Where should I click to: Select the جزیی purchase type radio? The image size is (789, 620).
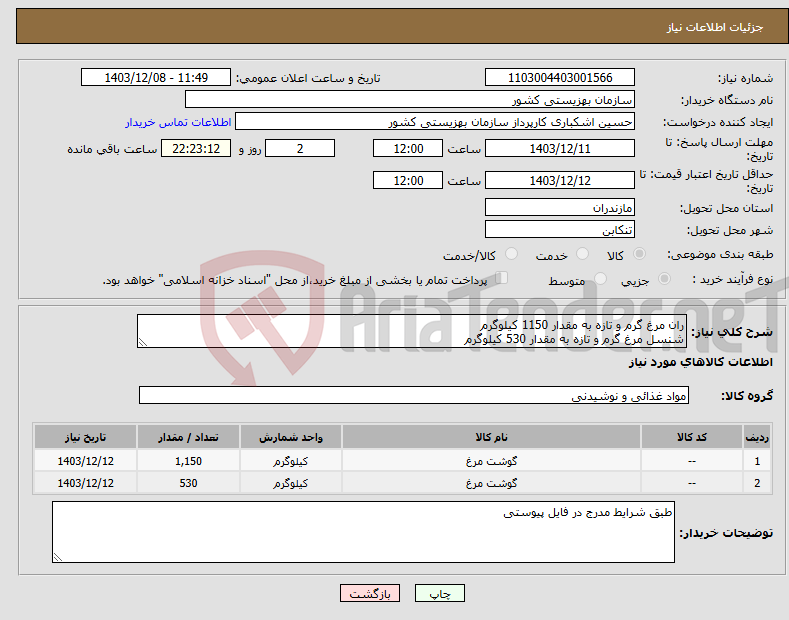click(x=664, y=279)
